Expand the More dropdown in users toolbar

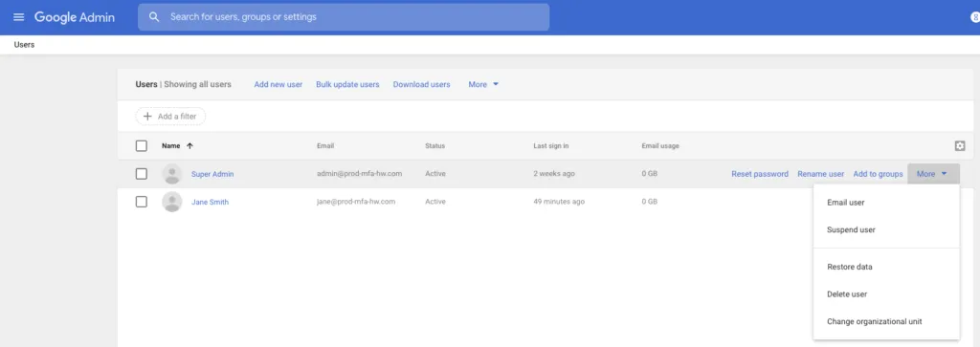(x=483, y=84)
